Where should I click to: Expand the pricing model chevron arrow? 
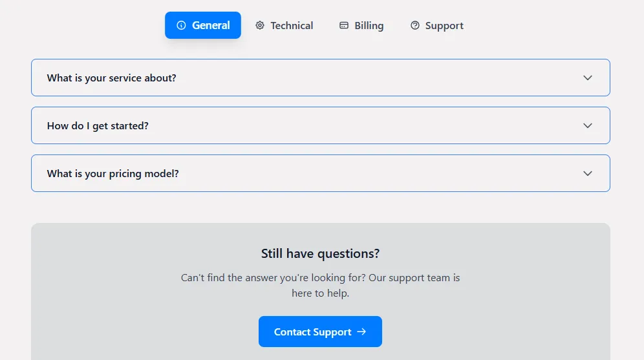pos(588,173)
